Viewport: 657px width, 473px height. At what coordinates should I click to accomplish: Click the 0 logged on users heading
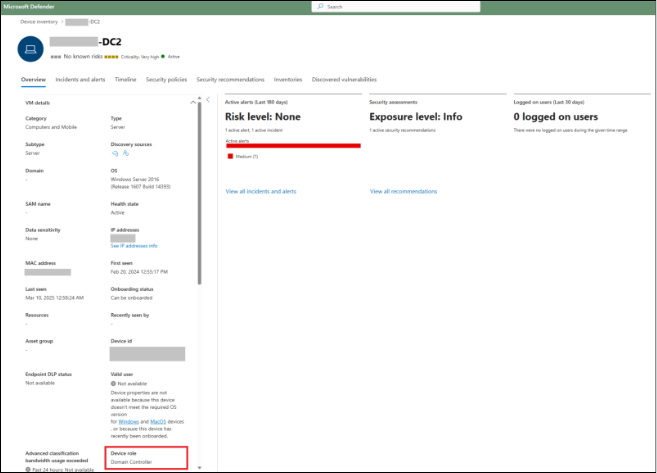point(556,116)
